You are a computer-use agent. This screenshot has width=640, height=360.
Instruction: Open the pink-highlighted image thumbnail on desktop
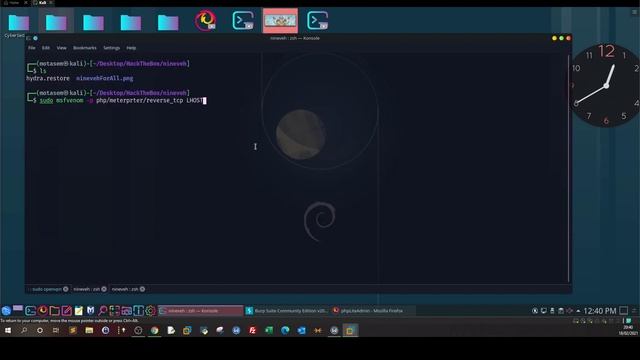pos(280,20)
